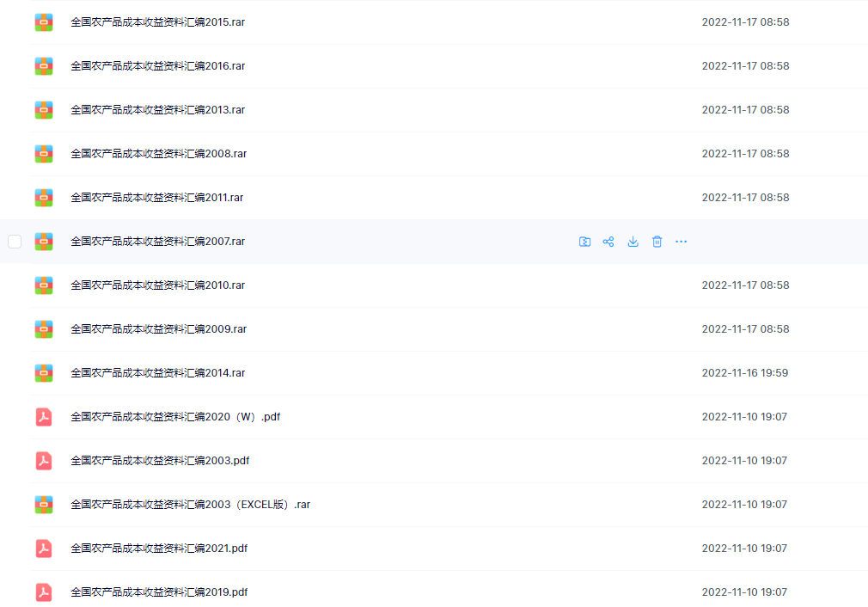Open file 全国农产品成本收益资料汇编2014.rar
Screen dimensions: 868x607
(158, 373)
